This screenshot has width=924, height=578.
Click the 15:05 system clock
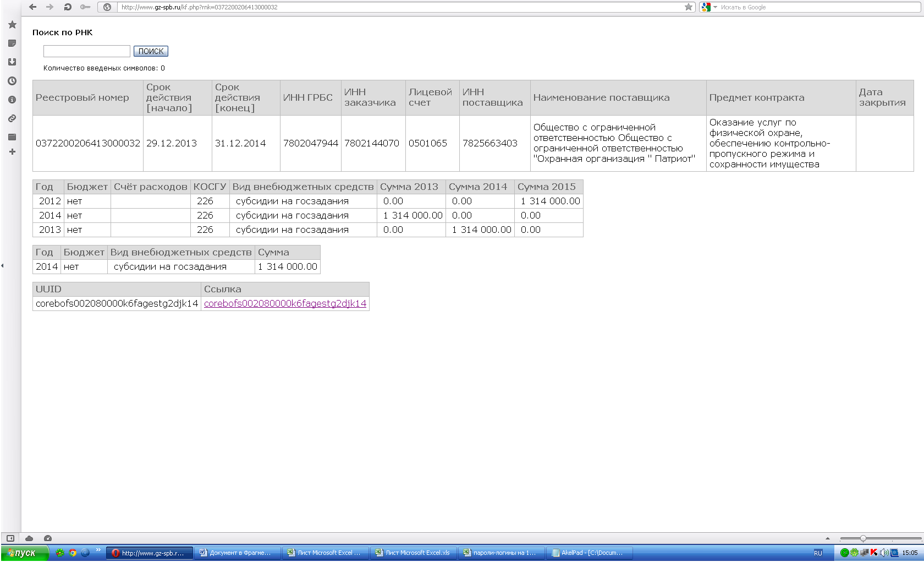910,553
